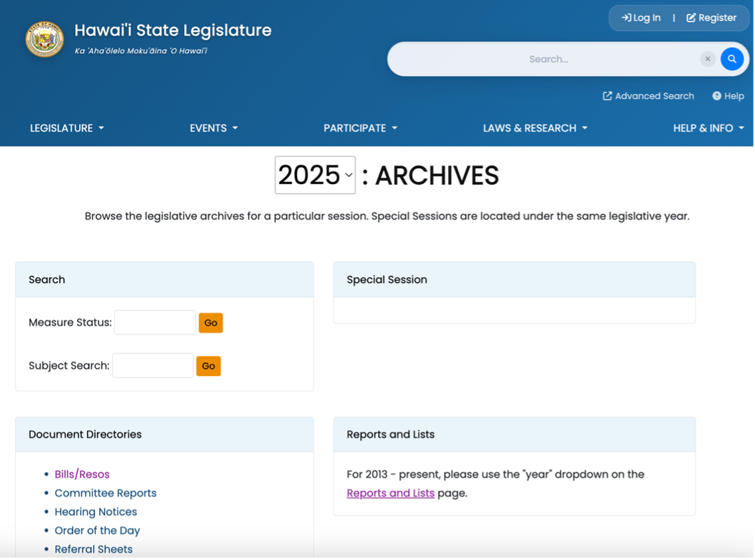Open the Committee Reports directory
This screenshot has width=755, height=560.
pyautogui.click(x=106, y=493)
